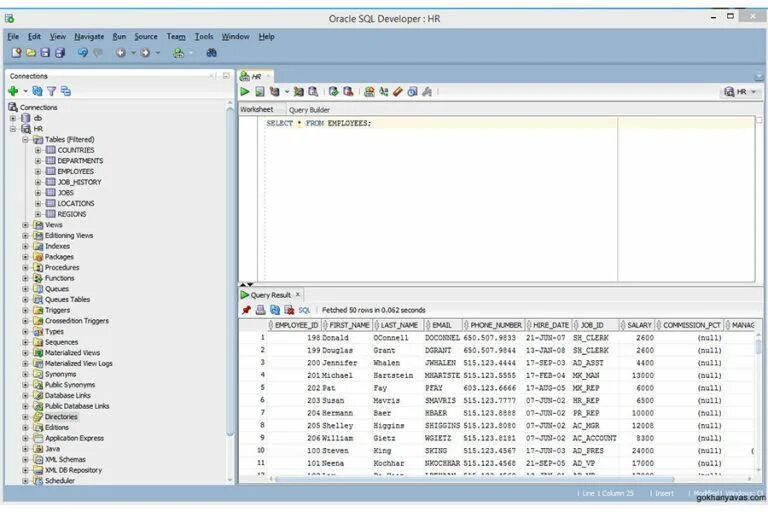Sort by the SALARY column header
768x512 pixels.
pyautogui.click(x=639, y=325)
